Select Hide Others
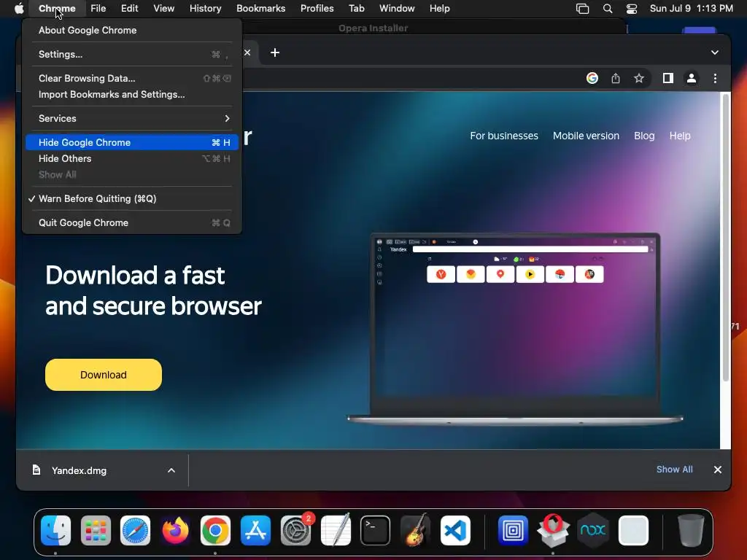 (x=132, y=158)
